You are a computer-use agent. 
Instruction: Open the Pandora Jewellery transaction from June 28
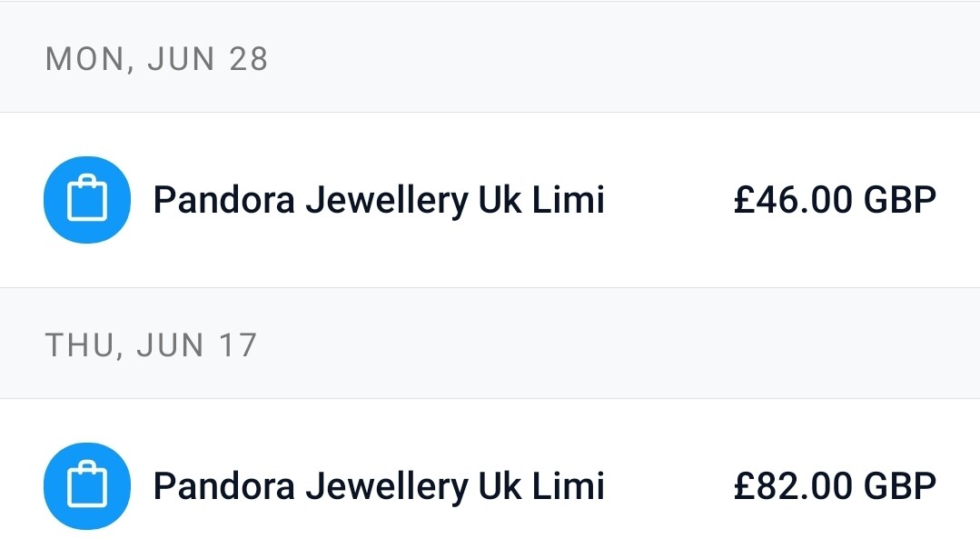pos(490,200)
